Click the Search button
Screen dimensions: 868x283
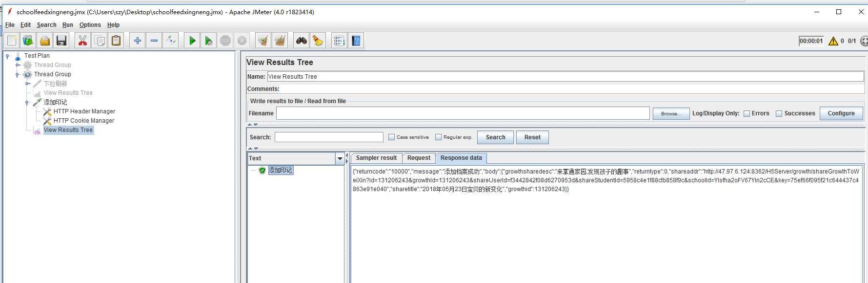[x=495, y=137]
